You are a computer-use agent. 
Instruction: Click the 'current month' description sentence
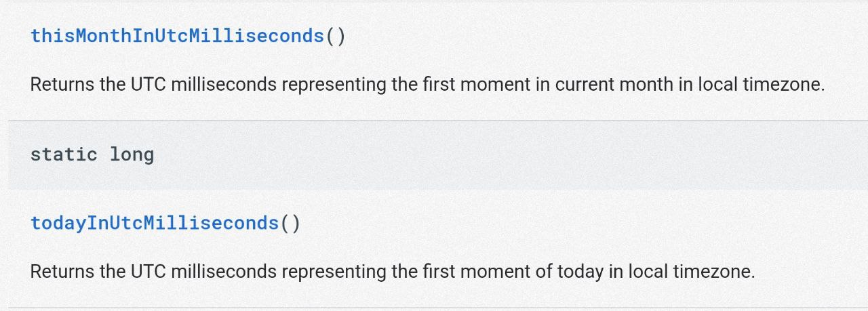coord(427,85)
